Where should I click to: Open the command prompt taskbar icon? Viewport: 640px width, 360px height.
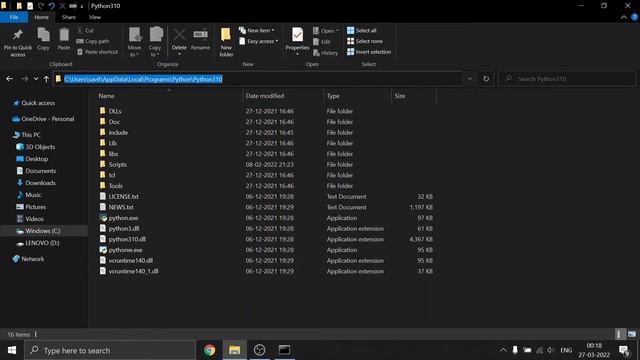tap(284, 350)
